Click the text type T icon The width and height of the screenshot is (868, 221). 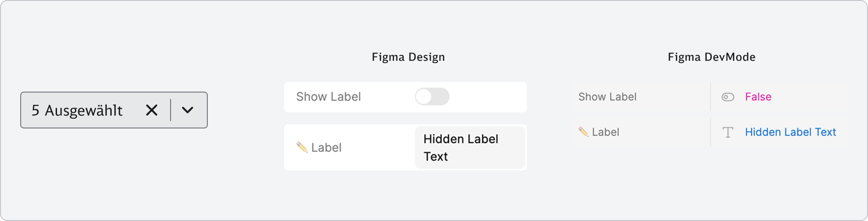(728, 133)
